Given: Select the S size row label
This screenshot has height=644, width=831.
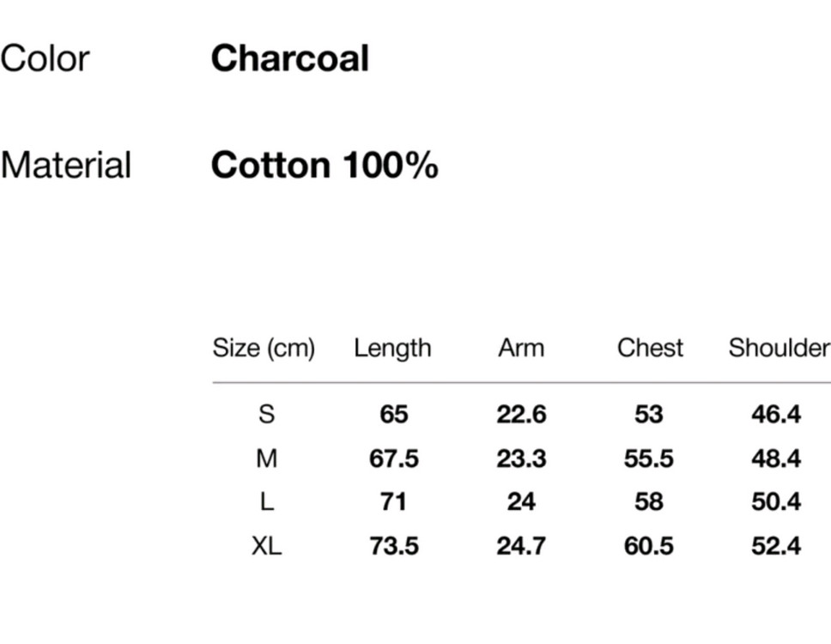Looking at the screenshot, I should coord(266,415).
